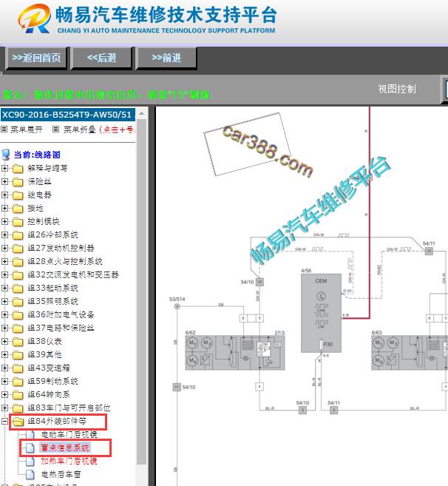Open 视图控制 view control
This screenshot has height=486, width=448.
pyautogui.click(x=396, y=90)
